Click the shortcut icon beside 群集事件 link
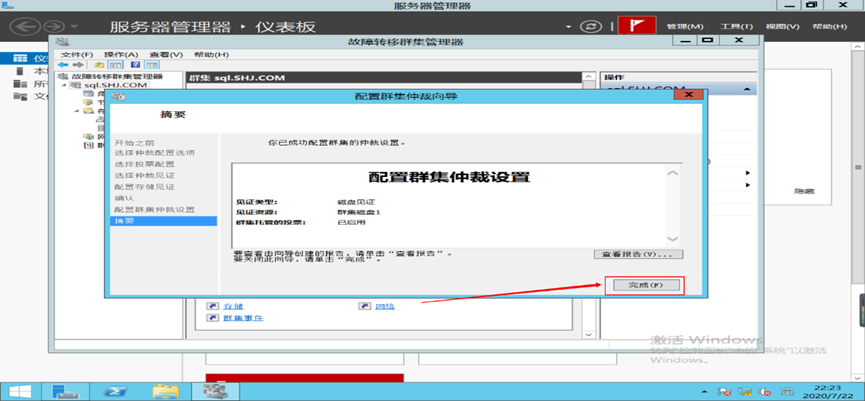 click(x=212, y=318)
